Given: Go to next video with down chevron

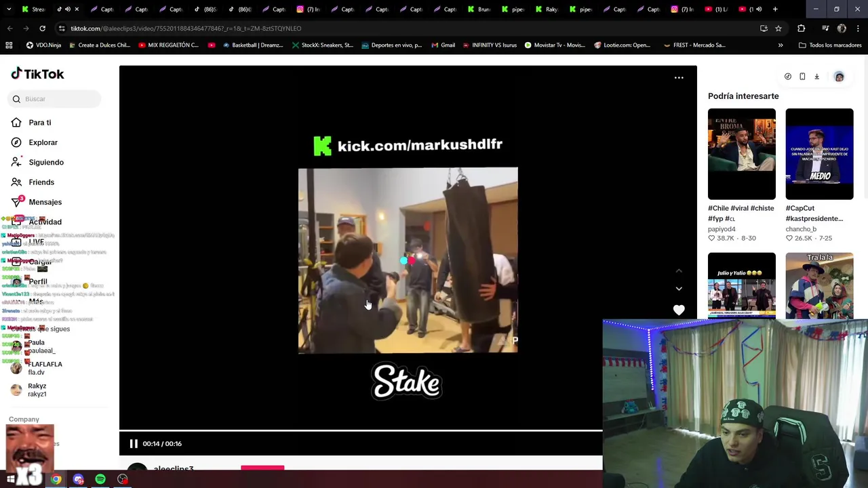Looking at the screenshot, I should coord(679,289).
